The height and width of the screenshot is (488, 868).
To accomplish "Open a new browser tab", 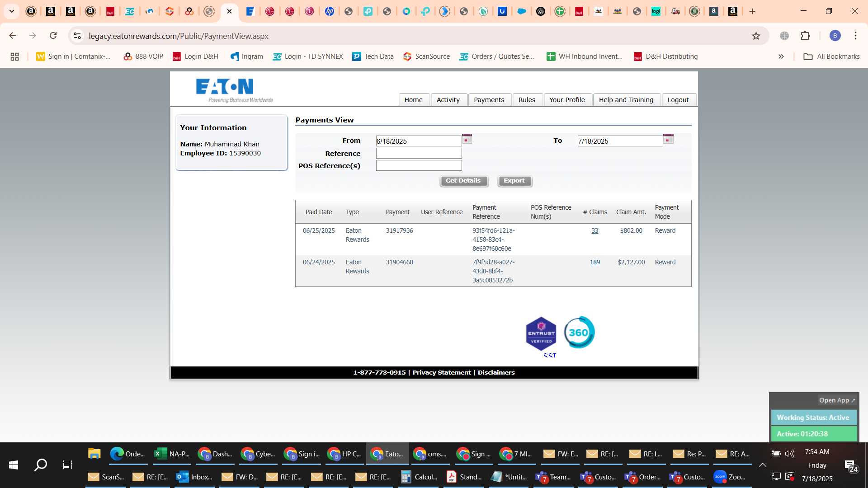I will (752, 11).
